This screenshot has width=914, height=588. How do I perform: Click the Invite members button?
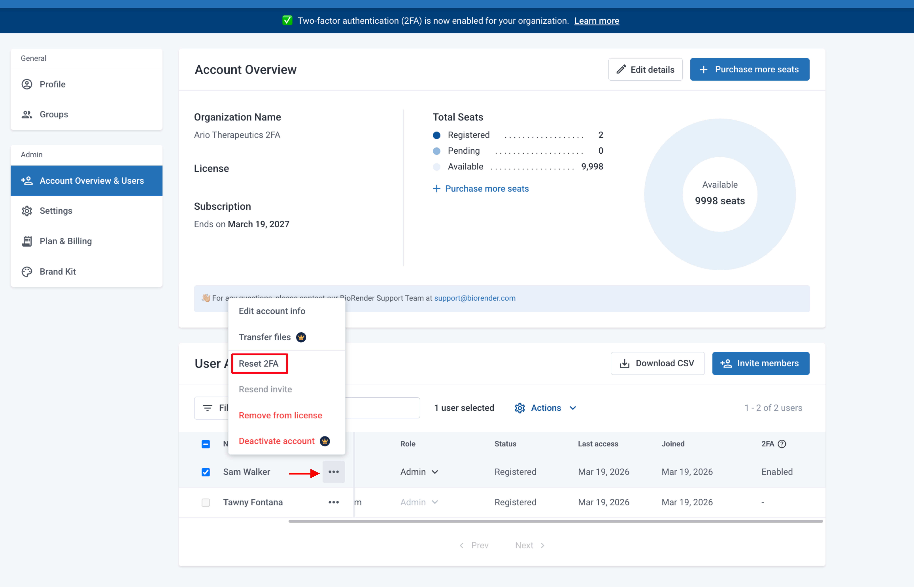[x=760, y=363]
